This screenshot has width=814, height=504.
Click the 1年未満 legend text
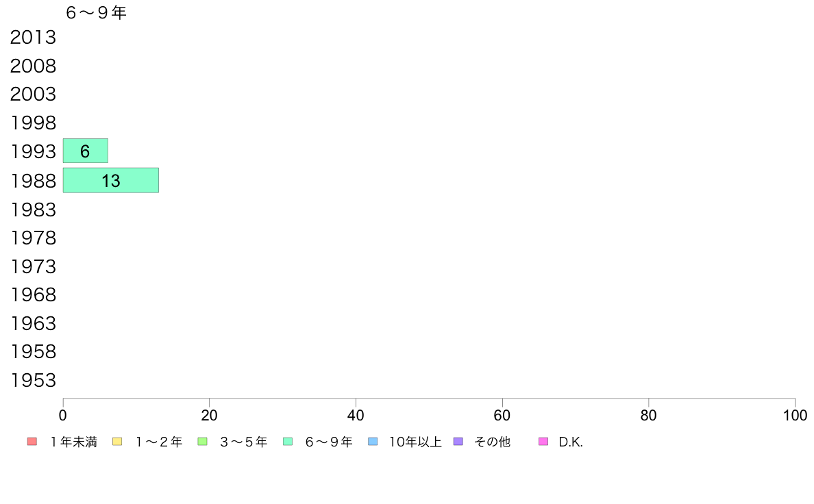point(73,442)
